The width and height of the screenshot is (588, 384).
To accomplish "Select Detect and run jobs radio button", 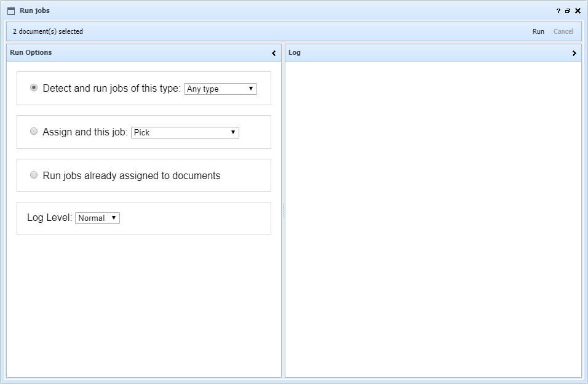I will (34, 88).
